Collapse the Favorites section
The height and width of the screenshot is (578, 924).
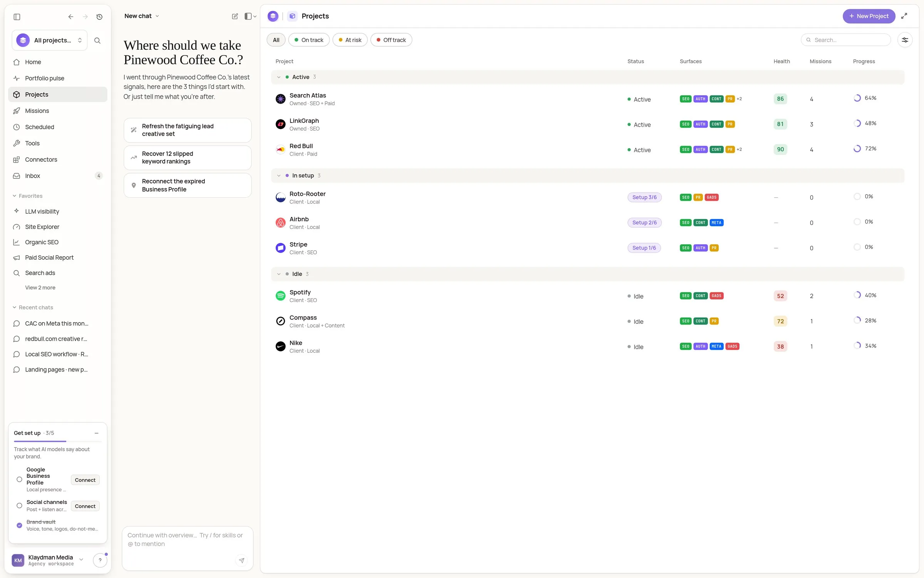pyautogui.click(x=27, y=196)
